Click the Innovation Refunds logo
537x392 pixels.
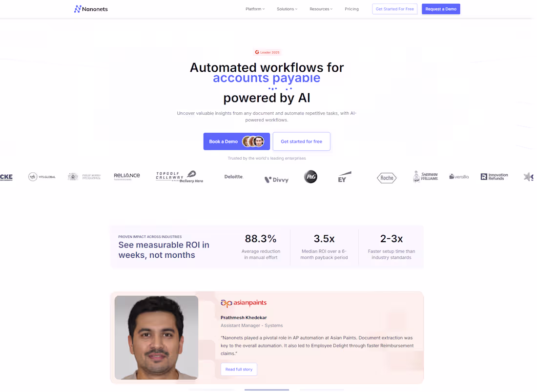pos(494,177)
